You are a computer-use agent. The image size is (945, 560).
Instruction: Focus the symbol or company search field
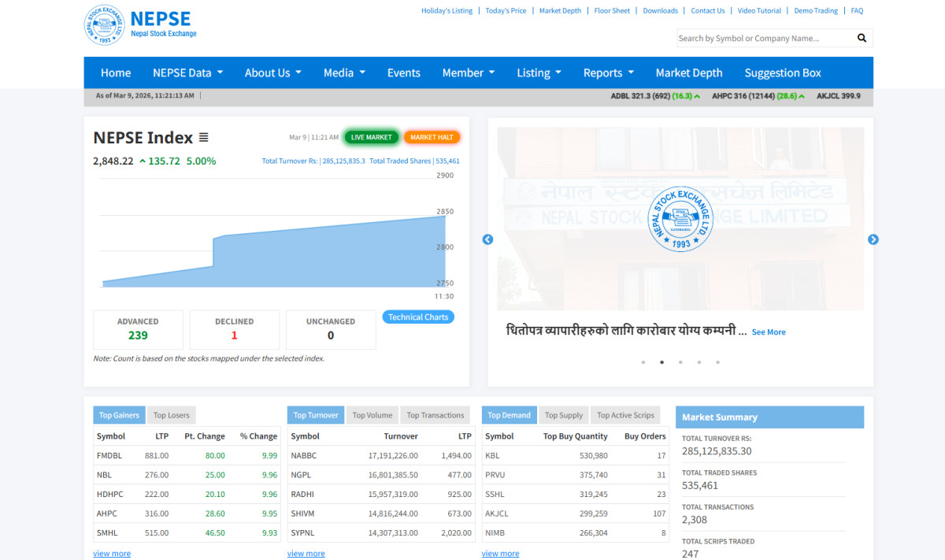click(762, 38)
